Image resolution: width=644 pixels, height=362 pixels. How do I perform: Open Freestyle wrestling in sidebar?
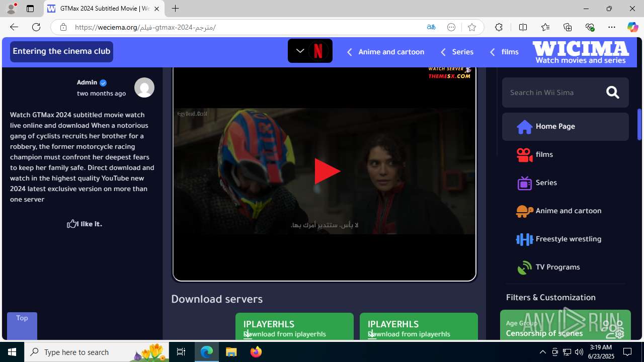(x=565, y=239)
